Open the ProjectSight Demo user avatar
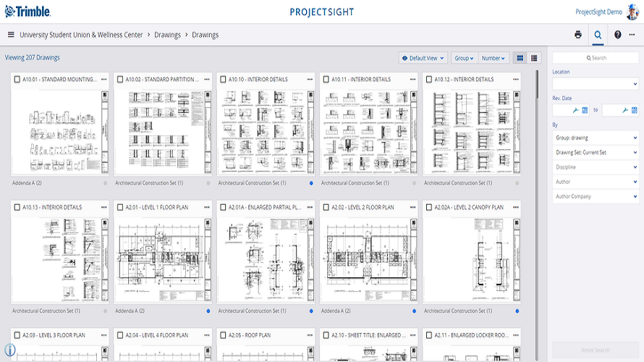The width and height of the screenshot is (644, 362). pos(632,12)
